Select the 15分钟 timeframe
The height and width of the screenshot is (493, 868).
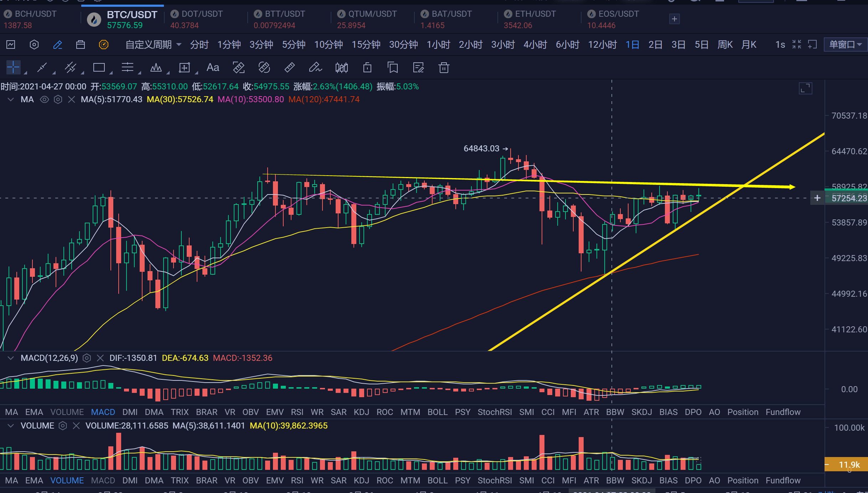(366, 45)
